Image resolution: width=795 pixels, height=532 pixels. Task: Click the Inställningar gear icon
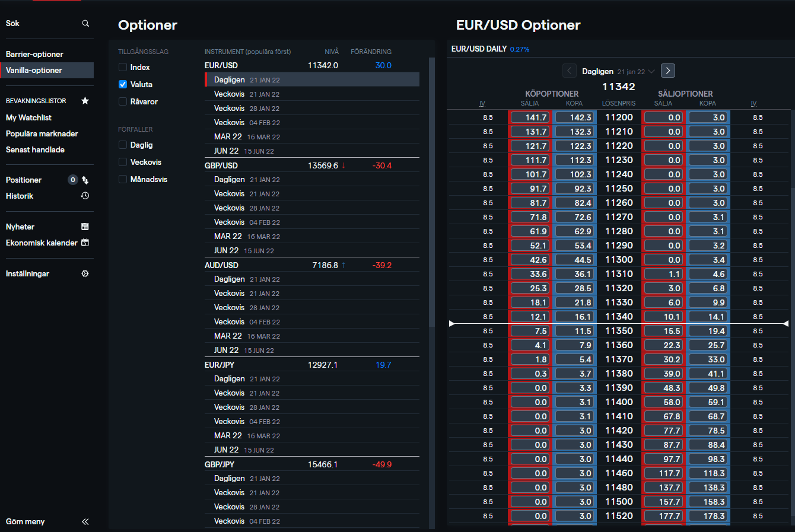pyautogui.click(x=85, y=273)
